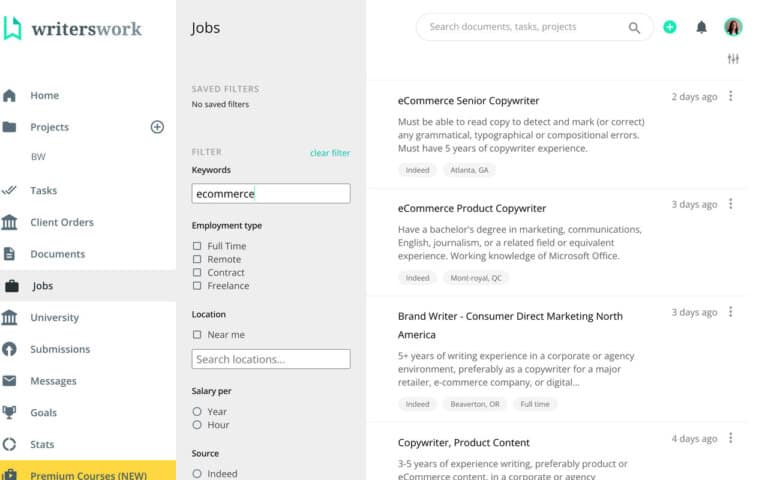Open more options for Brand Writer job

(x=731, y=312)
